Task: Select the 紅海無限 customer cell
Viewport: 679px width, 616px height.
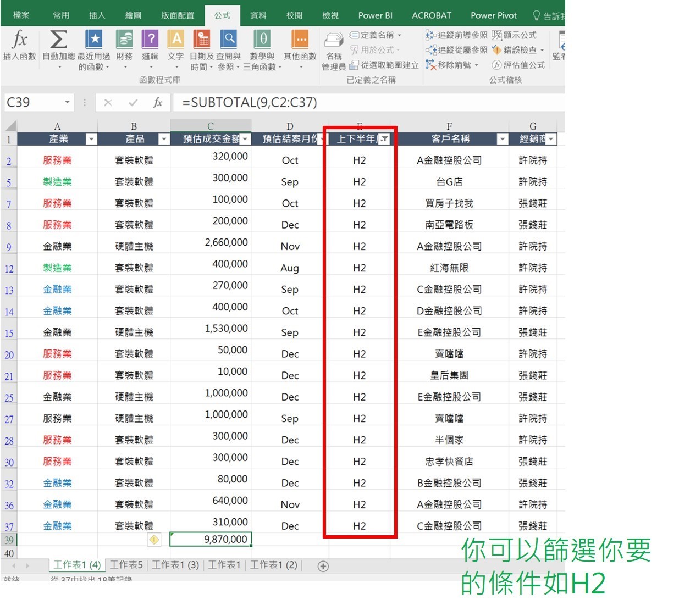Action: pyautogui.click(x=449, y=268)
